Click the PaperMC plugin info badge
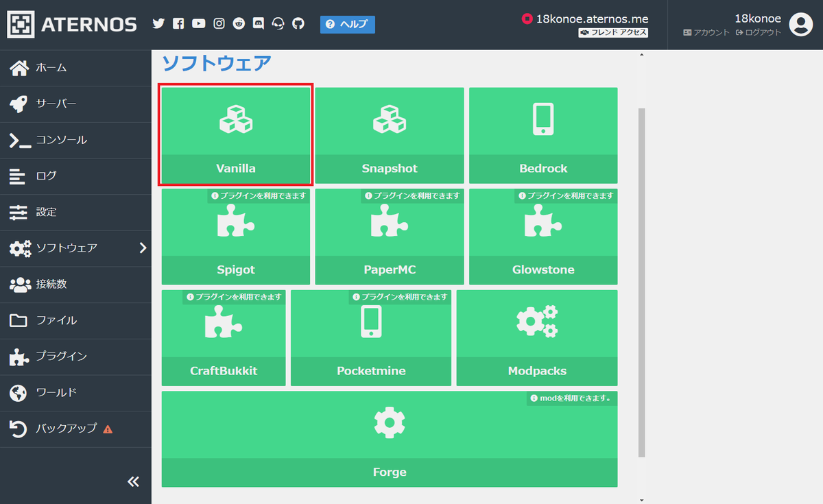The image size is (823, 504). coord(413,195)
